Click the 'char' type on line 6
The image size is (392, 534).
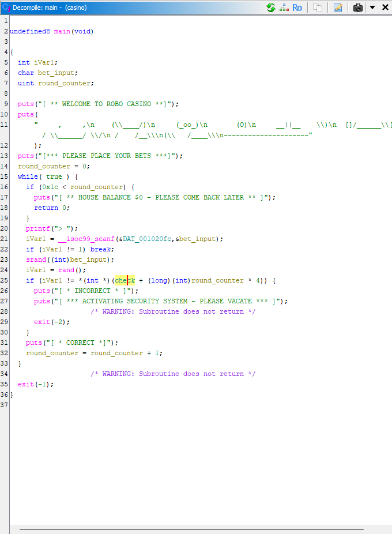[26, 73]
